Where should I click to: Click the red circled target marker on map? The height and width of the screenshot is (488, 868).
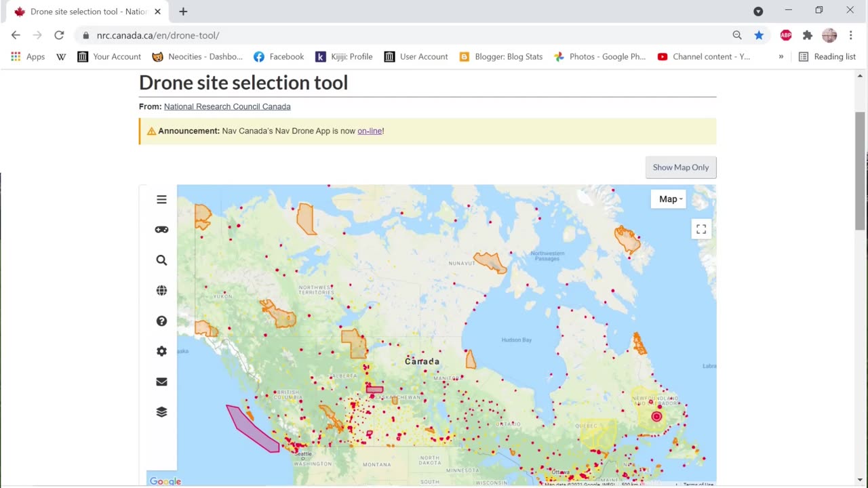point(656,416)
